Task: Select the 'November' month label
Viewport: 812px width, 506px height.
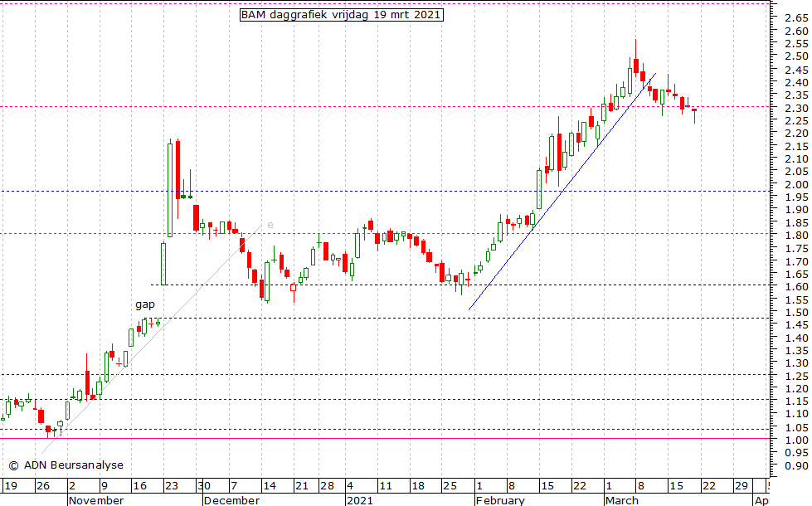Action: tap(96, 500)
